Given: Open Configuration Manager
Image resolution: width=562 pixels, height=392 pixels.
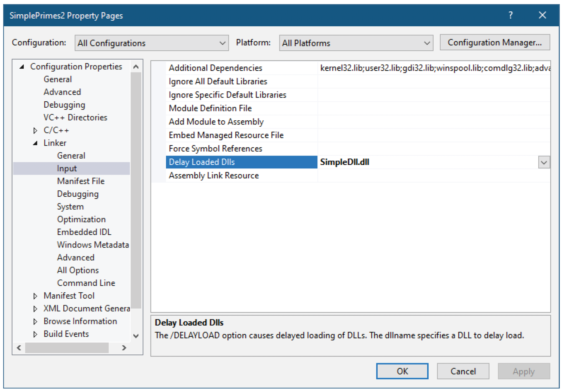Looking at the screenshot, I should (495, 42).
